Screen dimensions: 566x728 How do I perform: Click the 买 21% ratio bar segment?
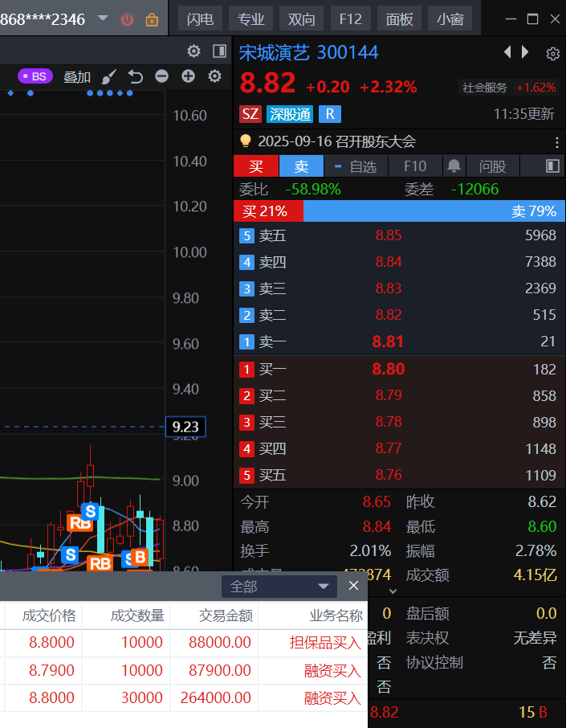tap(269, 211)
